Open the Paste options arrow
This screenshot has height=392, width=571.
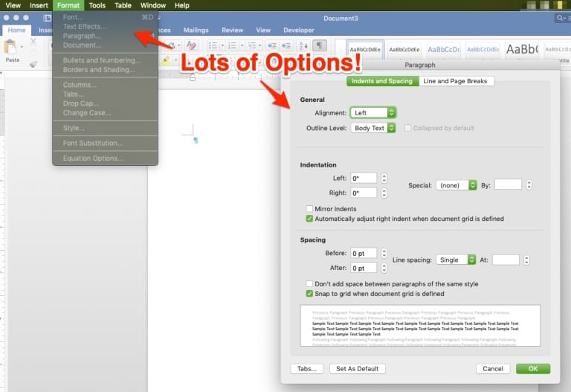pyautogui.click(x=22, y=47)
